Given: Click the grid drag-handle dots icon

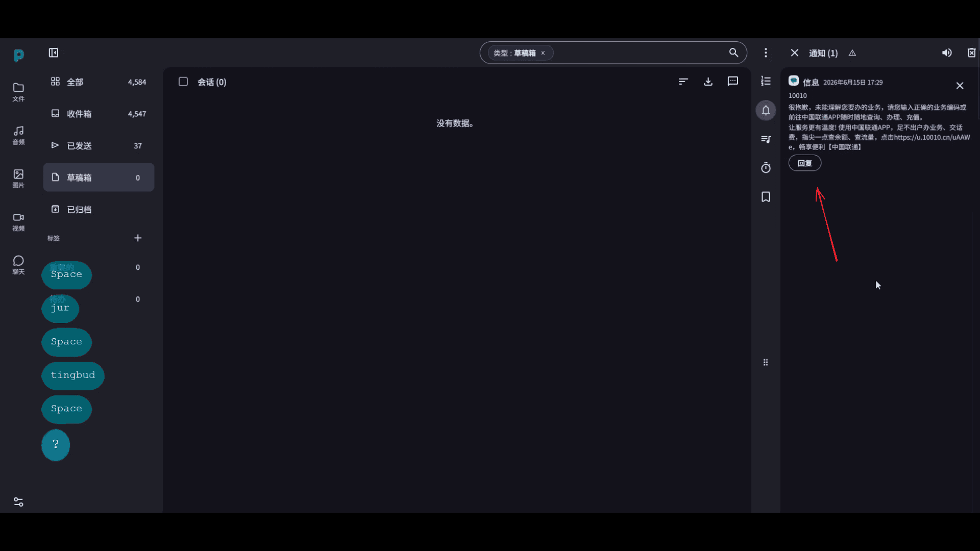Looking at the screenshot, I should click(766, 362).
